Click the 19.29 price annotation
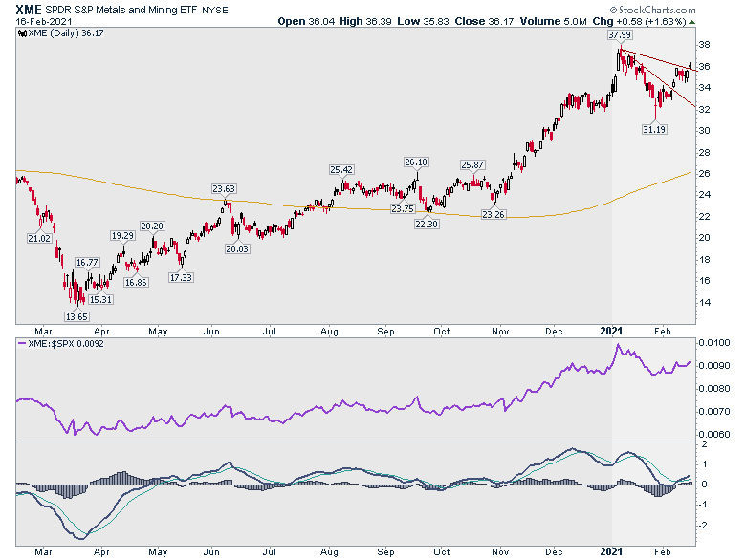The width and height of the screenshot is (746, 560). click(122, 235)
